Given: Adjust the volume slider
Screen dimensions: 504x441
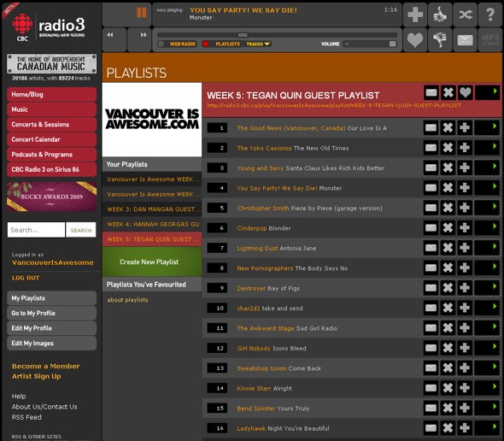Looking at the screenshot, I should click(x=370, y=44).
